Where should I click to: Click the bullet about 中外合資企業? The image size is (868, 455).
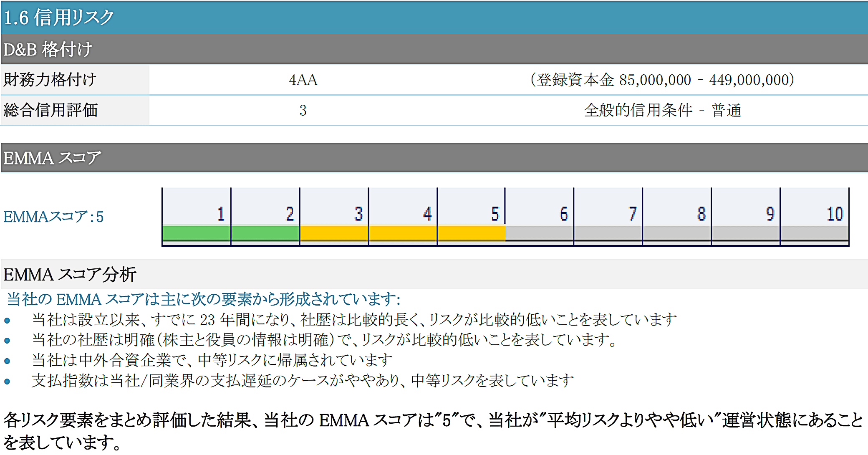coord(212,360)
